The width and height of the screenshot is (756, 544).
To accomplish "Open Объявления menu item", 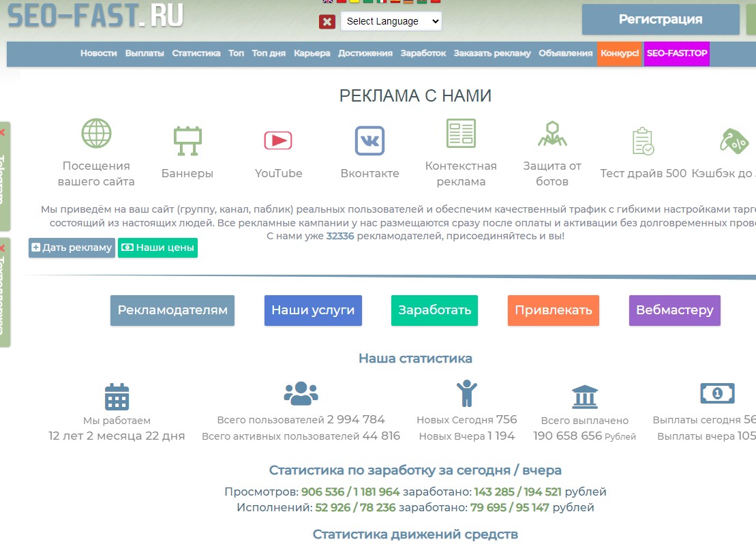I will [x=566, y=53].
